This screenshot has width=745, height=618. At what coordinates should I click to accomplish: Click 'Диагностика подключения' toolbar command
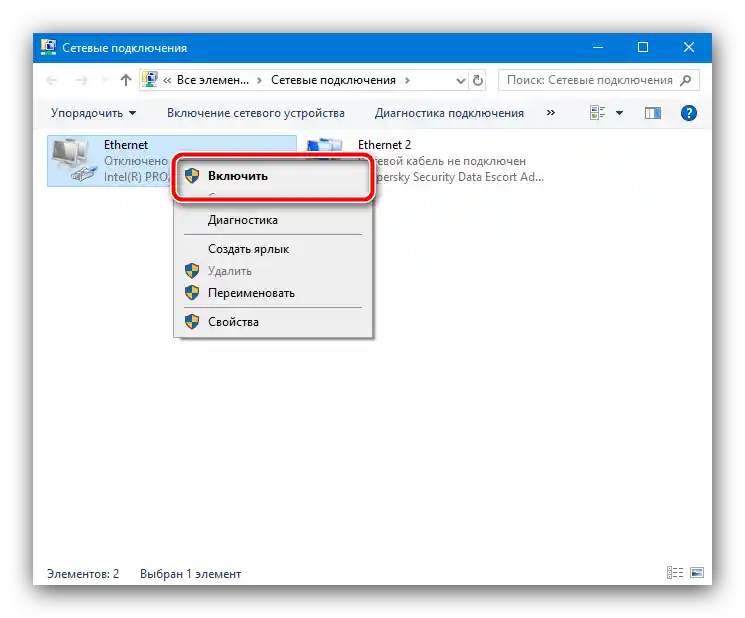[449, 113]
